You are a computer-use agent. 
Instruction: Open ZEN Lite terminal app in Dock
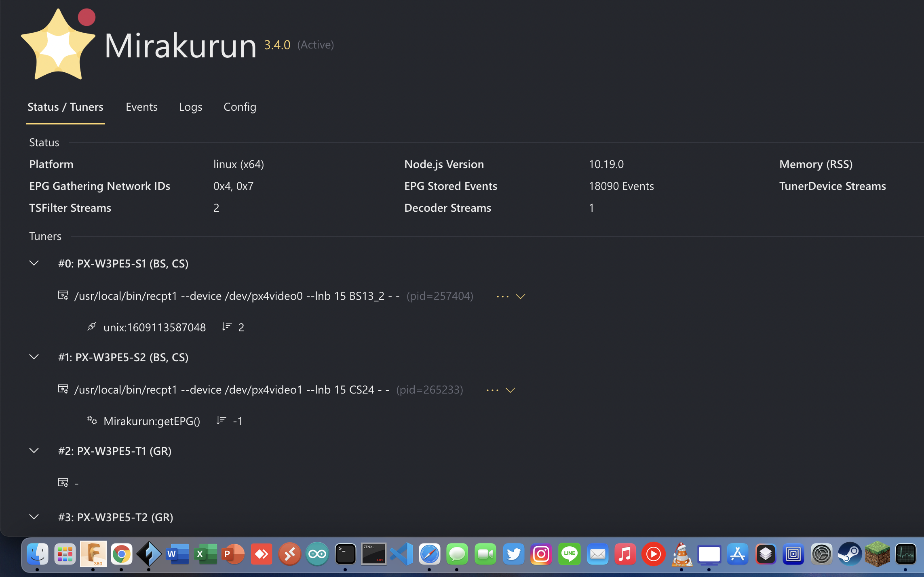pyautogui.click(x=373, y=554)
